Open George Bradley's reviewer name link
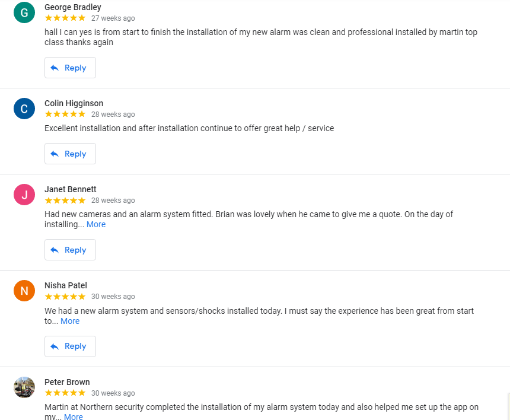 pyautogui.click(x=73, y=7)
